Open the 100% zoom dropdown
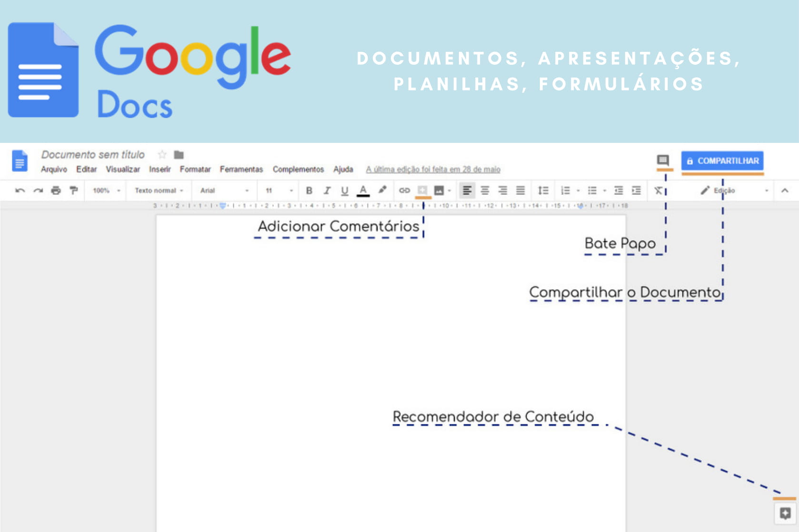The width and height of the screenshot is (799, 532). pyautogui.click(x=106, y=191)
